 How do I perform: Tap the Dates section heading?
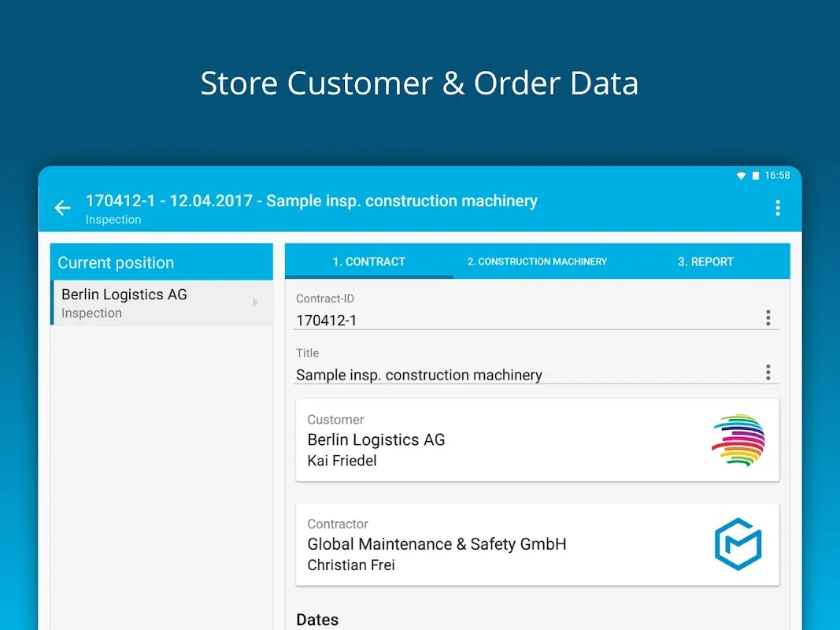coord(317,620)
